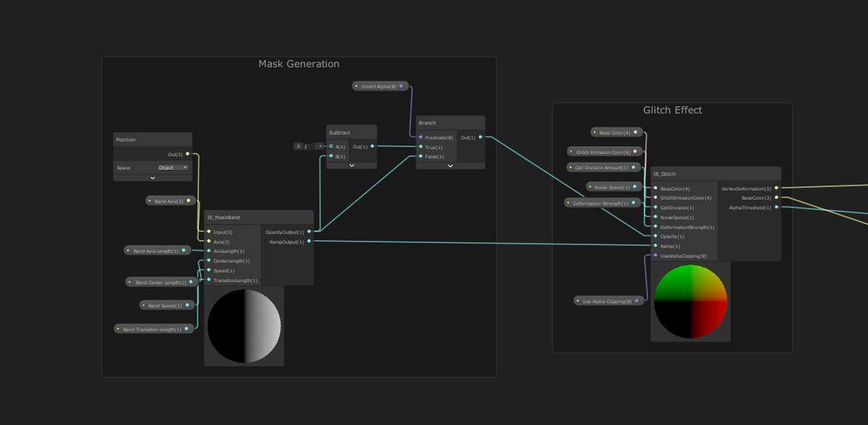Select the IE_Glitch node header
868x425 pixels.
pos(715,173)
